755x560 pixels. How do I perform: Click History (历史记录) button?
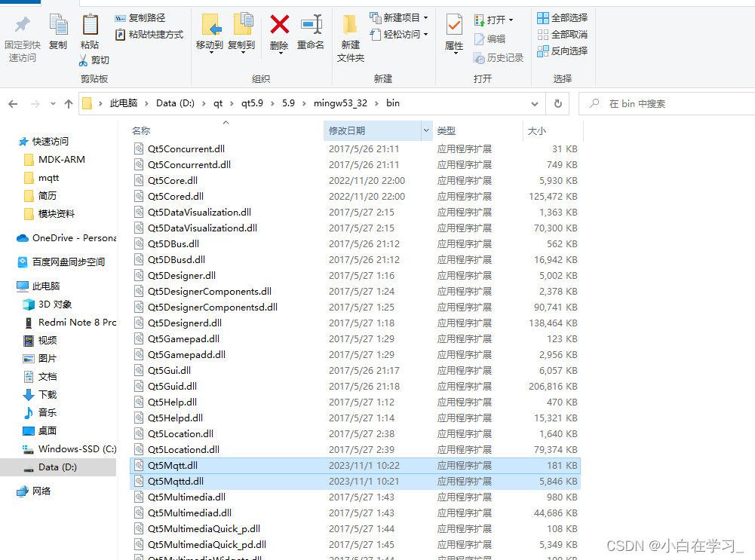point(499,58)
